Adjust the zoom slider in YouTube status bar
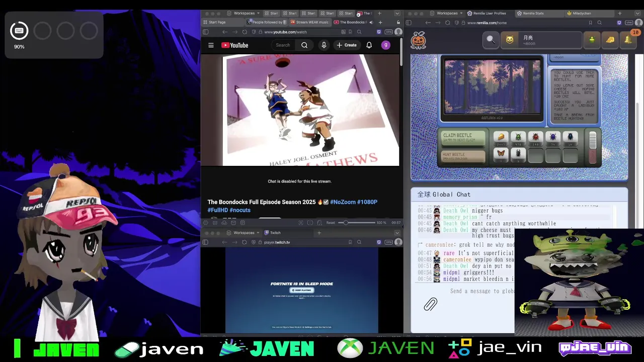Screen dimensions: 644x362 (x=357, y=223)
